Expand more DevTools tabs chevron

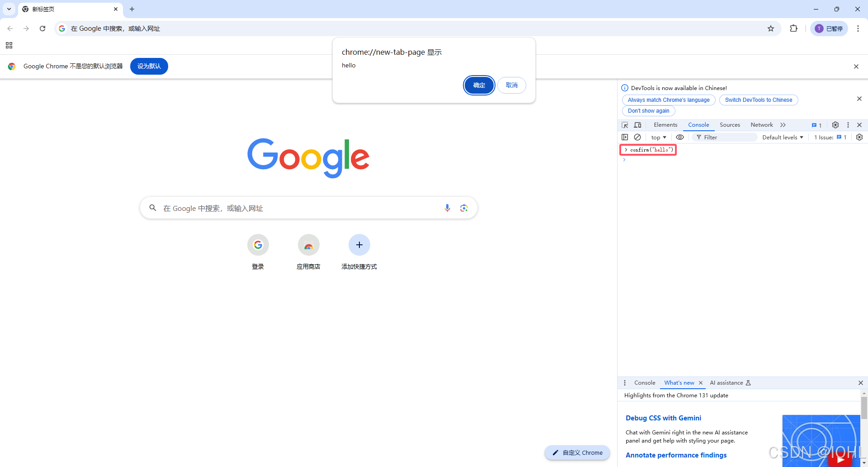(783, 125)
